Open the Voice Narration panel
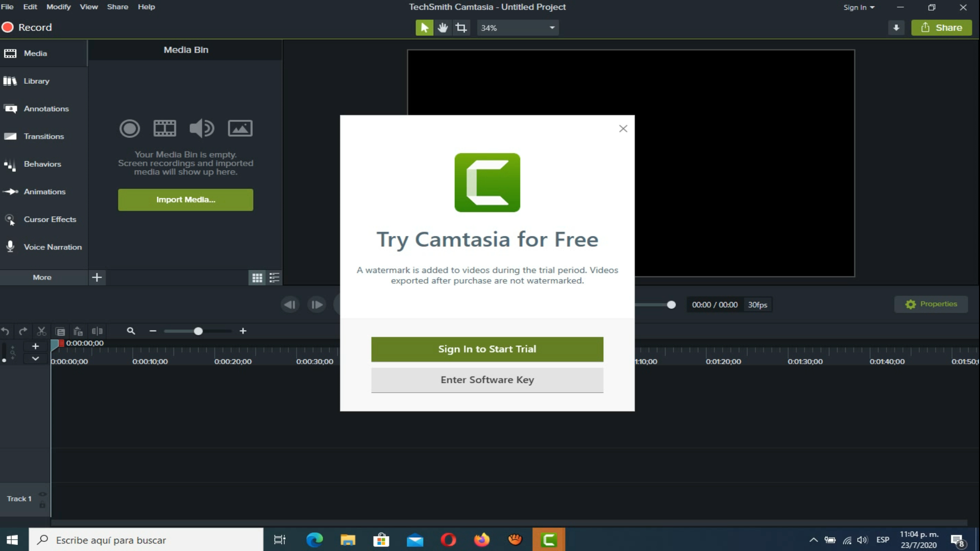 43,247
